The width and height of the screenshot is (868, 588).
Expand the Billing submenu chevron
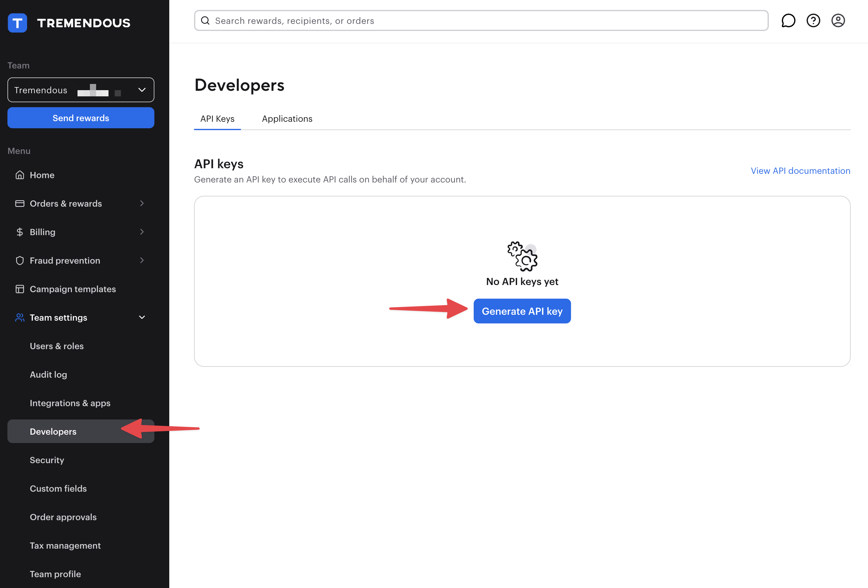click(x=142, y=232)
